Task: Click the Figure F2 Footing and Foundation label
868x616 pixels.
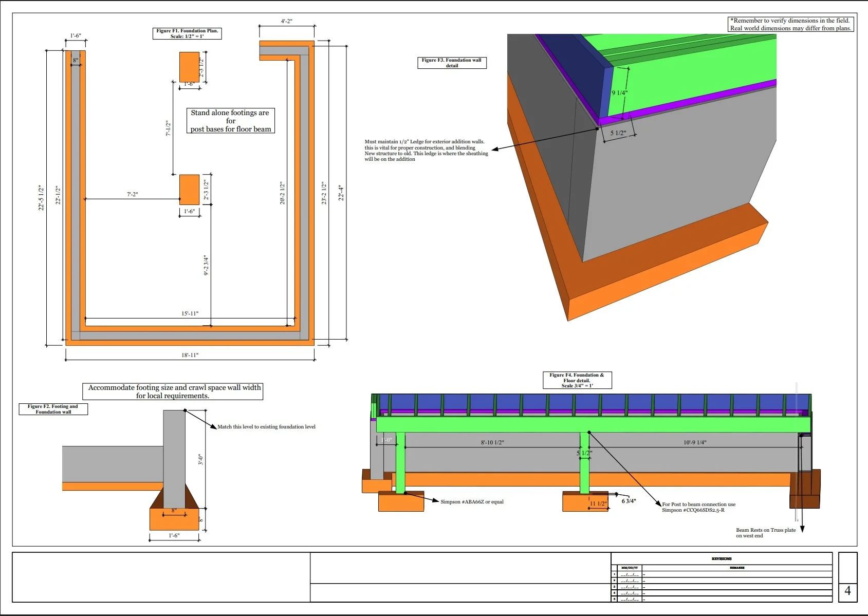Action: tap(53, 409)
